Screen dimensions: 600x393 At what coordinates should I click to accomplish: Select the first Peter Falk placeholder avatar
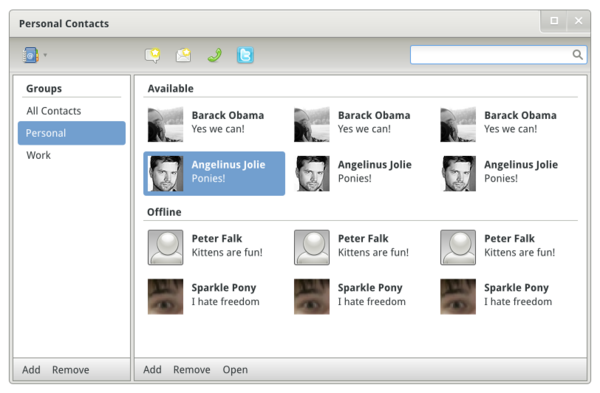[165, 247]
